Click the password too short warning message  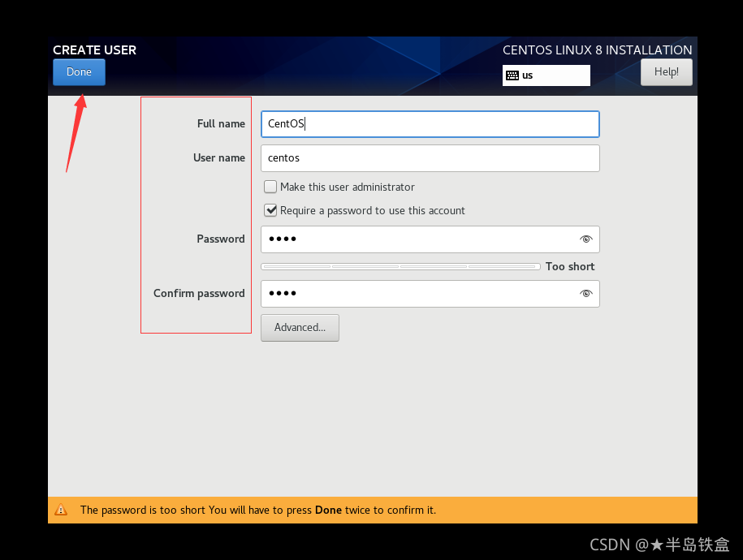pos(257,510)
